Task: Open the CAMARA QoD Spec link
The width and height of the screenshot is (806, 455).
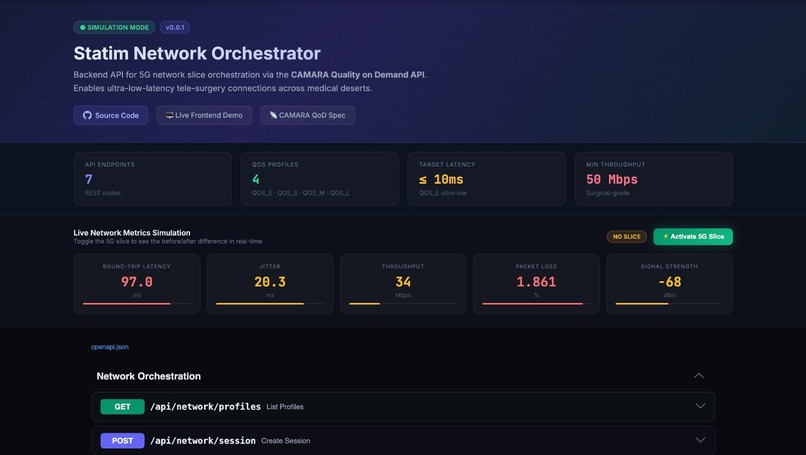Action: [x=307, y=115]
